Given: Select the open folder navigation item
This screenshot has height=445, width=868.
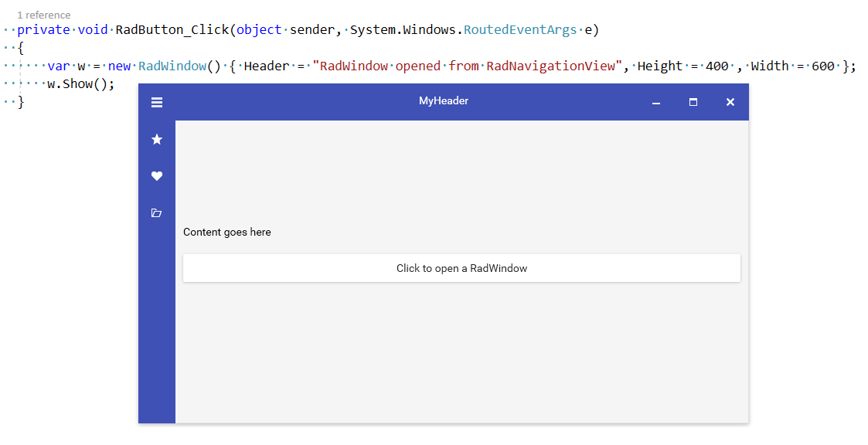Looking at the screenshot, I should [157, 213].
